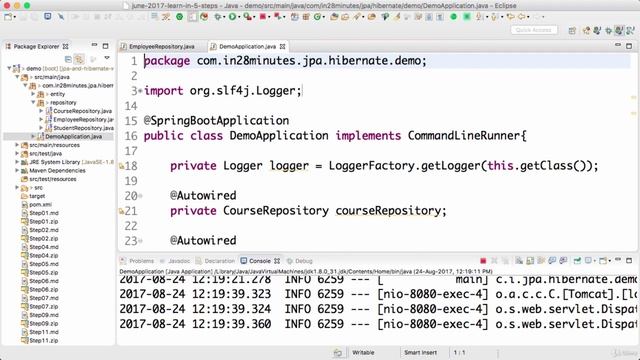Select StudentRepository.java in Package Explorer

(x=83, y=128)
